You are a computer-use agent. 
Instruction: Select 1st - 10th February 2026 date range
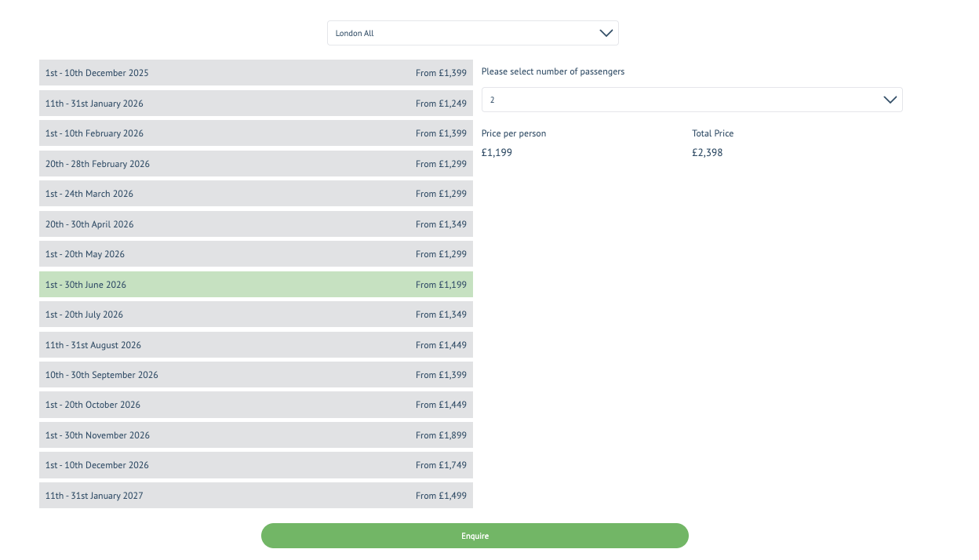tap(256, 133)
